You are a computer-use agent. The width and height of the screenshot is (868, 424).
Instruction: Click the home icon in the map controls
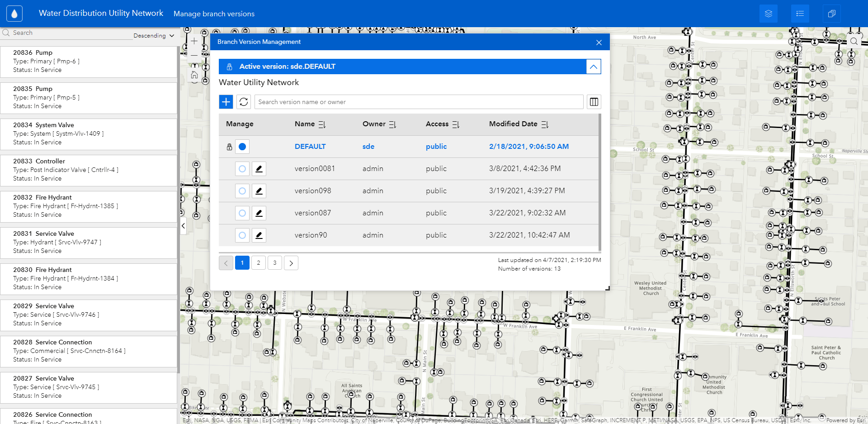194,75
